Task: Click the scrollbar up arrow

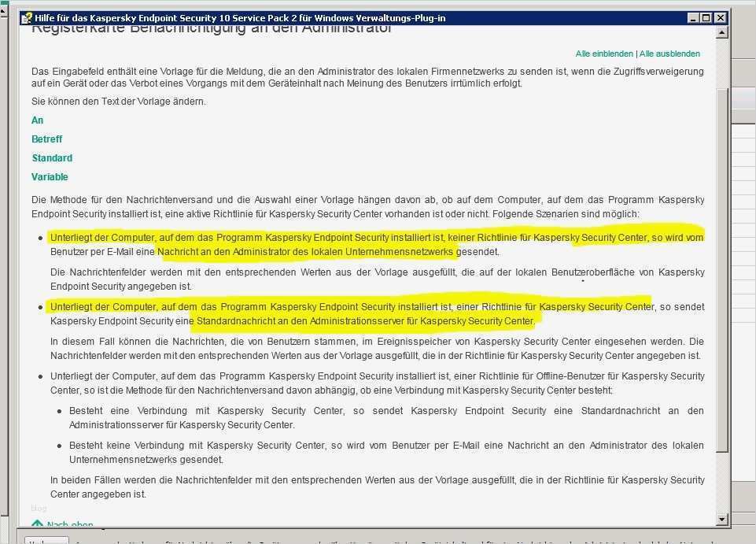Action: (721, 32)
